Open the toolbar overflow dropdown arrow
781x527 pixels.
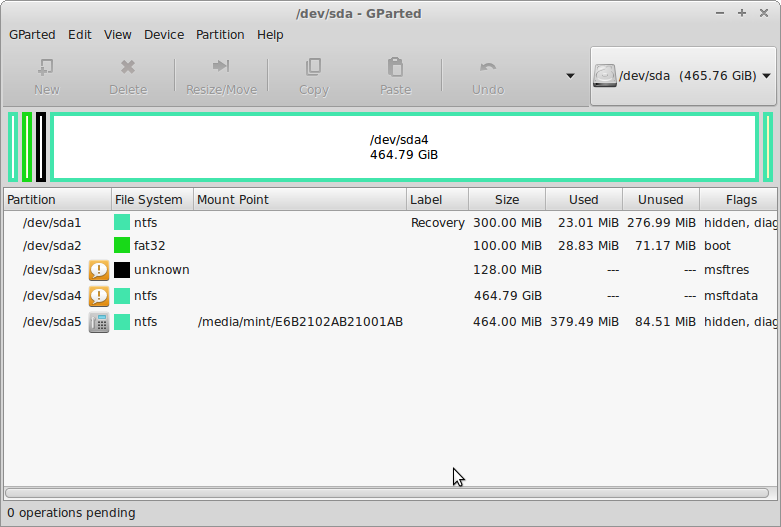point(570,76)
